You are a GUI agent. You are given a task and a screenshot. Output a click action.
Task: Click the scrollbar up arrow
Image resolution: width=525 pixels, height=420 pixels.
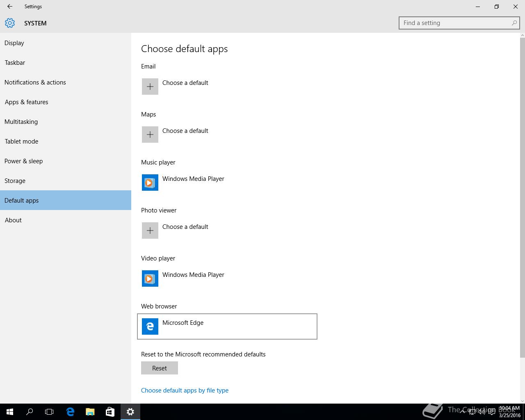click(x=522, y=35)
